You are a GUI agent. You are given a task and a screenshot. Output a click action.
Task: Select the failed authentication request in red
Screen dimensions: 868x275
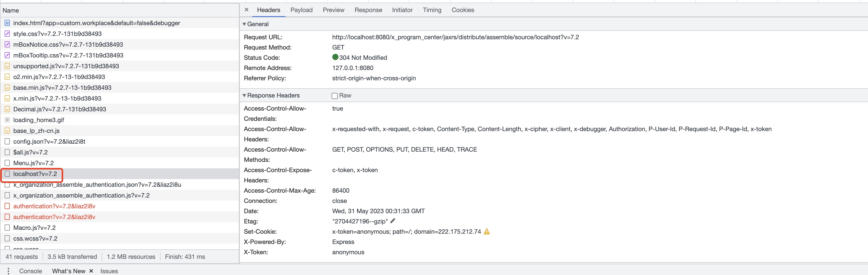pos(54,206)
